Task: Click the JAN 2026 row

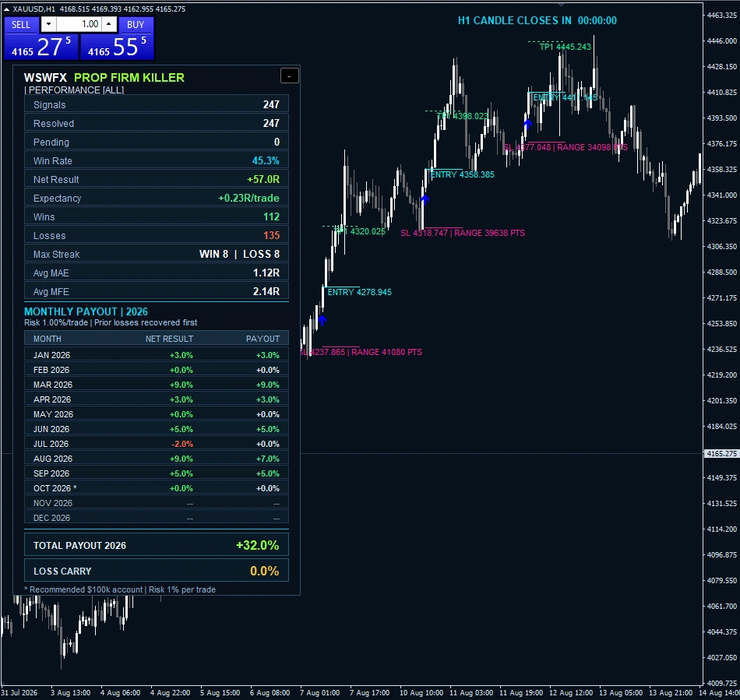Action: pos(157,355)
